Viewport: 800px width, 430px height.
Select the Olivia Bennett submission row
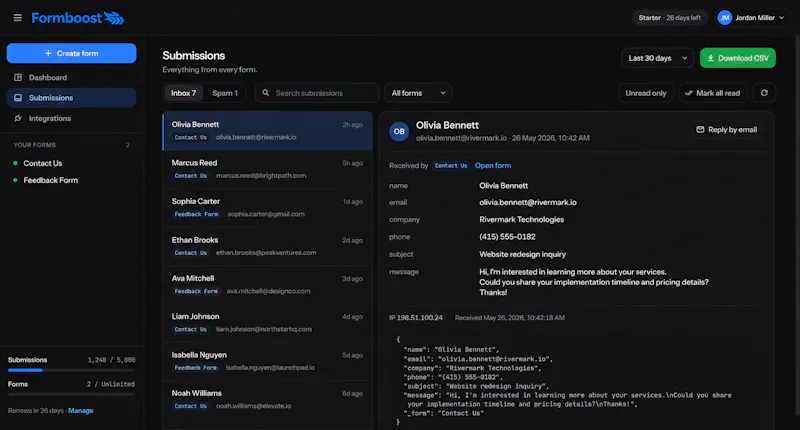267,131
